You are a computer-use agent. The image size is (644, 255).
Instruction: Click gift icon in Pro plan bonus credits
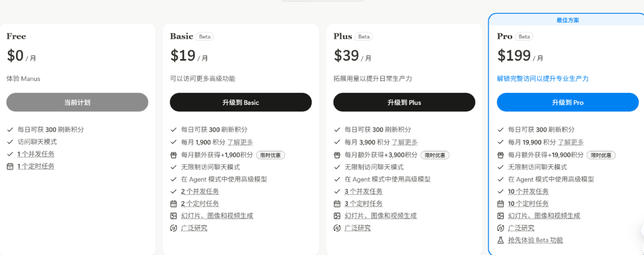click(501, 155)
